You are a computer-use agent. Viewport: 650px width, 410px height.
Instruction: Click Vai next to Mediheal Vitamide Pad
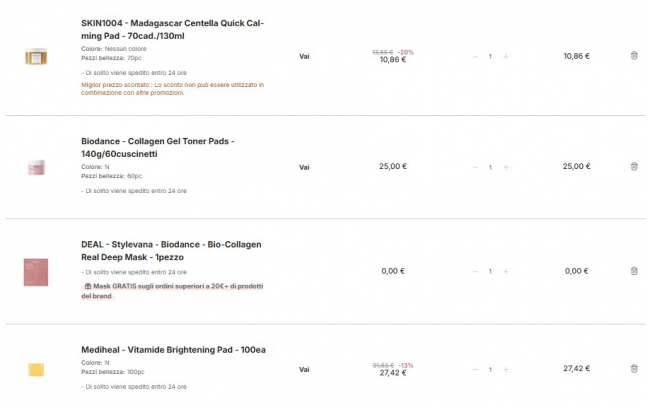pos(304,369)
